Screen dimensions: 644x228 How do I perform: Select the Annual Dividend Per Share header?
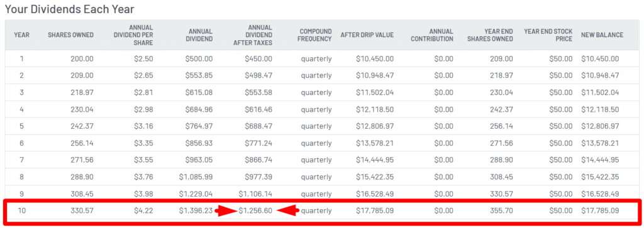(133, 35)
